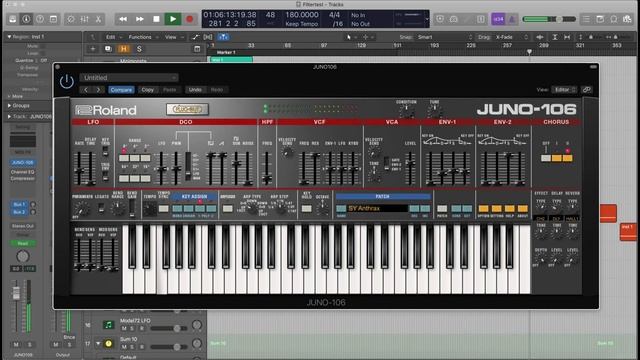Open the Snap Smart dropdown
The width and height of the screenshot is (640, 360).
[x=445, y=37]
